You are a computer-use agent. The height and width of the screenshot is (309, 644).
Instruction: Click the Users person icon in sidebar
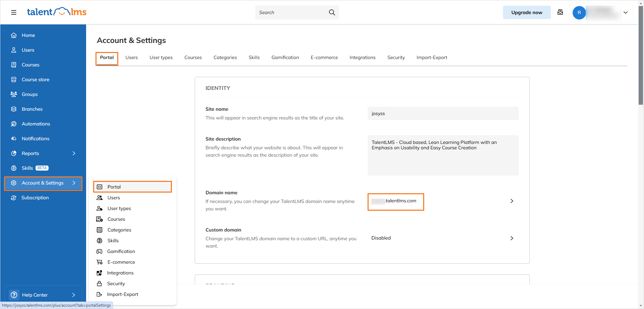pos(14,50)
